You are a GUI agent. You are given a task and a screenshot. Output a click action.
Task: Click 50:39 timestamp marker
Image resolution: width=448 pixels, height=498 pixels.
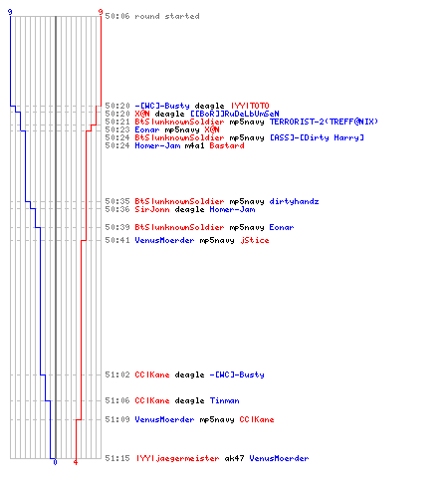(117, 227)
